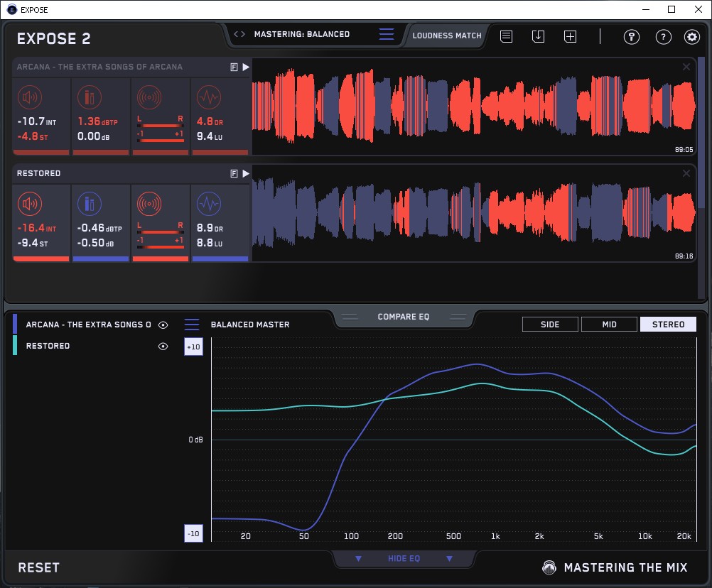
Task: Click Hide EQ to collapse the panel
Action: pos(404,558)
